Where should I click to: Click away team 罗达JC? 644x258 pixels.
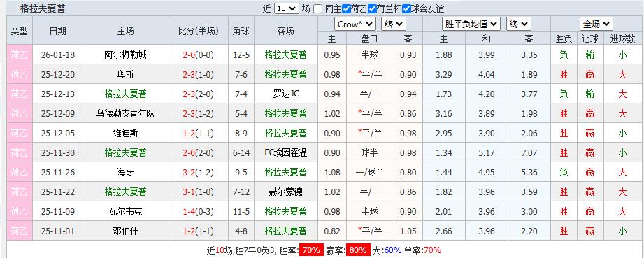286,94
